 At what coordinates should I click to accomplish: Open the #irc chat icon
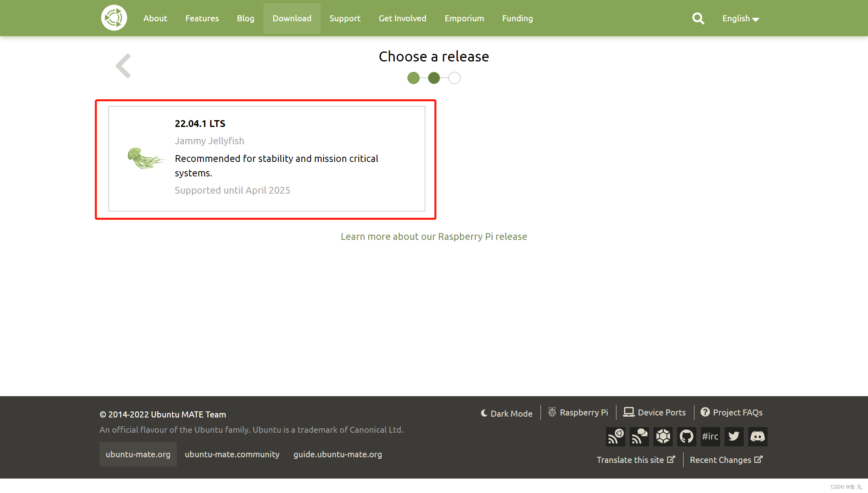point(710,436)
